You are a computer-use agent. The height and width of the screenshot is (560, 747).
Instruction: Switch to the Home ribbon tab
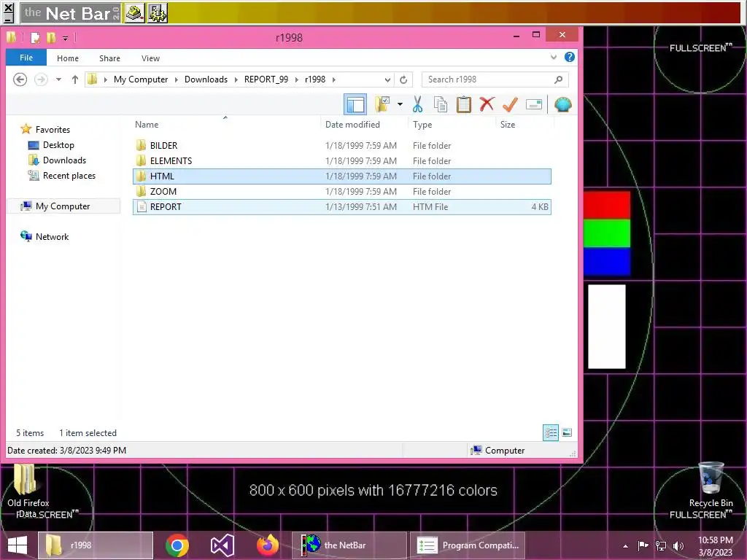click(68, 58)
